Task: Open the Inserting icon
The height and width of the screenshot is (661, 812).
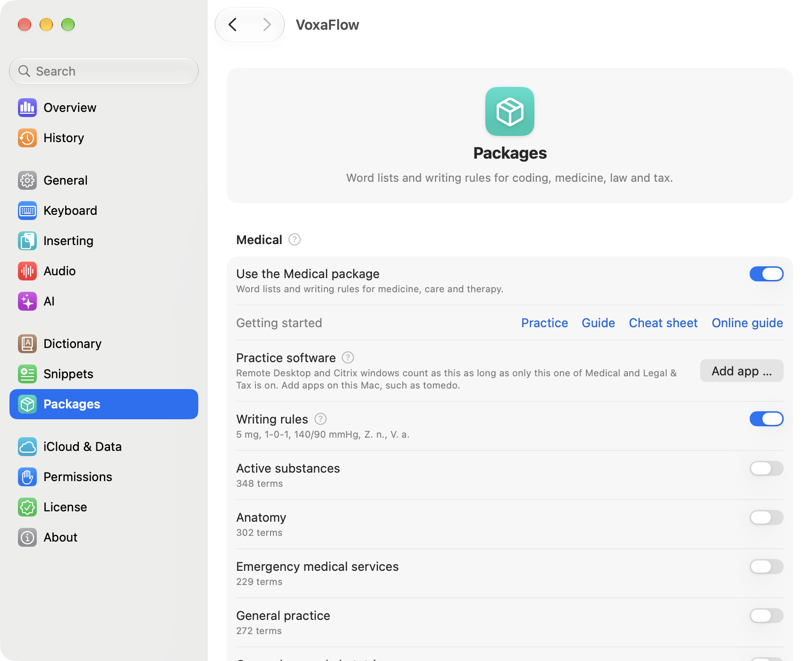Action: [27, 241]
